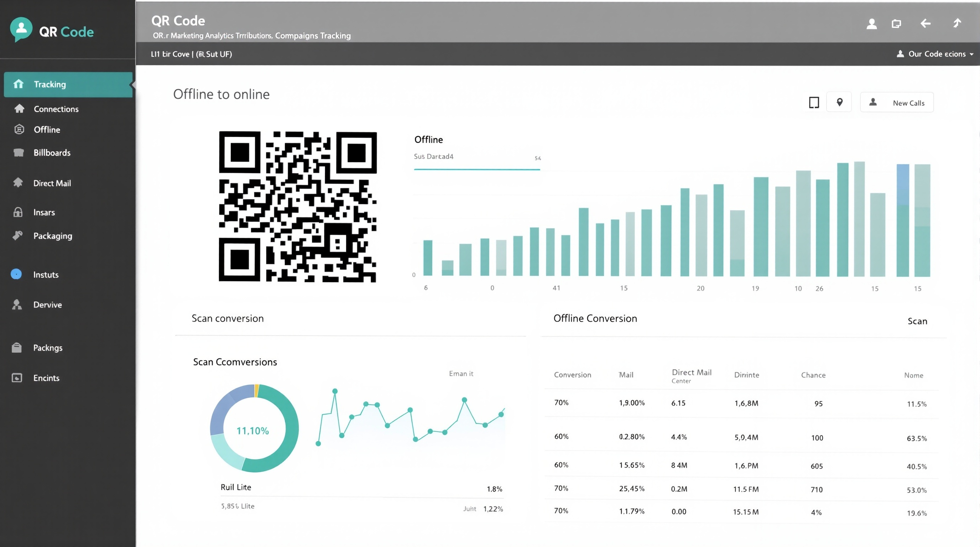Click the QR code image
The height and width of the screenshot is (547, 980).
coord(297,206)
